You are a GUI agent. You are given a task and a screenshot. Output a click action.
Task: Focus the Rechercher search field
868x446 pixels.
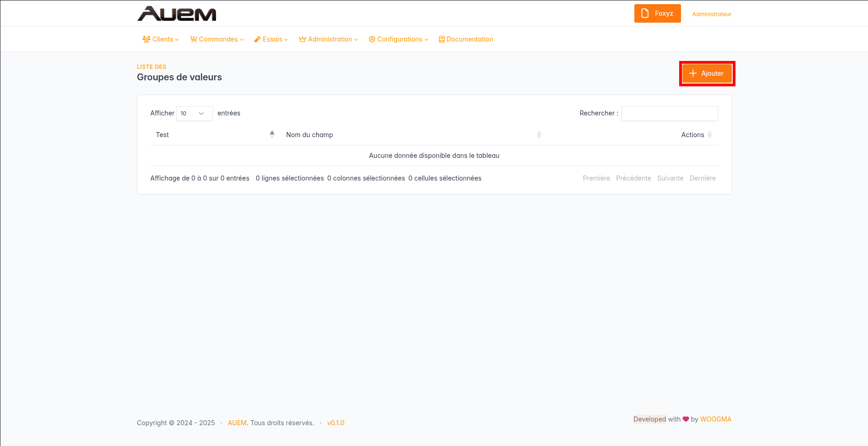(669, 114)
